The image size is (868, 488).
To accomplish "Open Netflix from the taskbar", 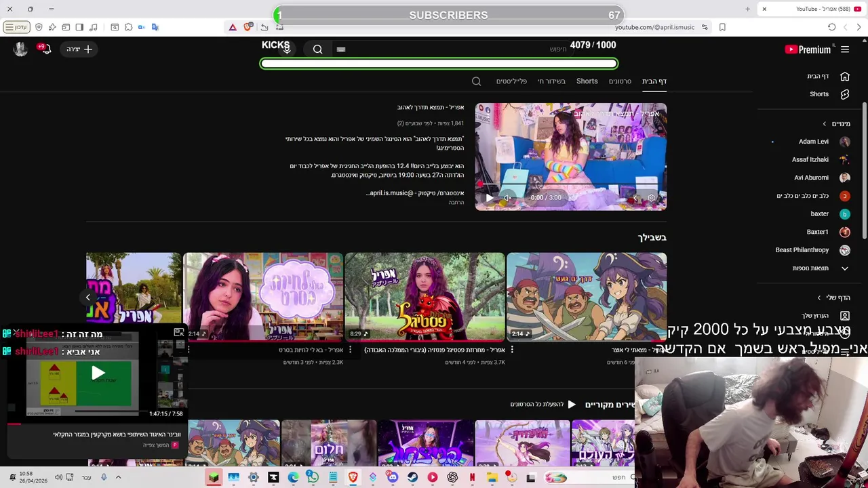I will 472,478.
